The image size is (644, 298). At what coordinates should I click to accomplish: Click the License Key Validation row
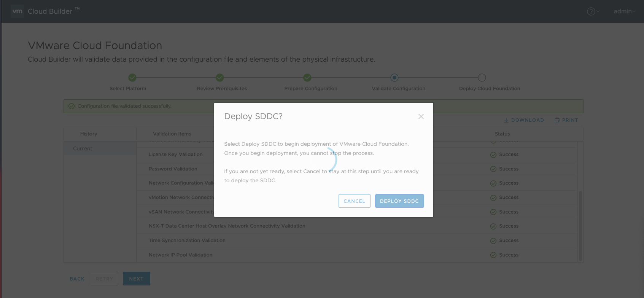[x=357, y=155]
